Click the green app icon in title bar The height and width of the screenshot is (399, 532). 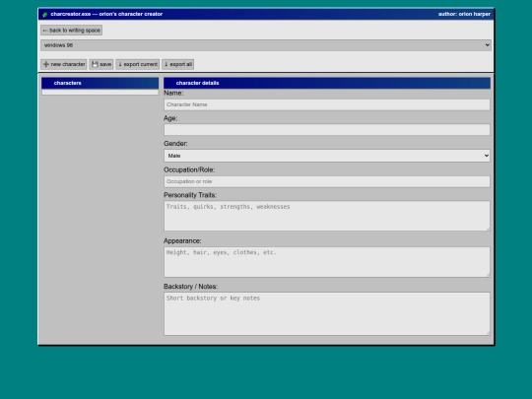(44, 14)
